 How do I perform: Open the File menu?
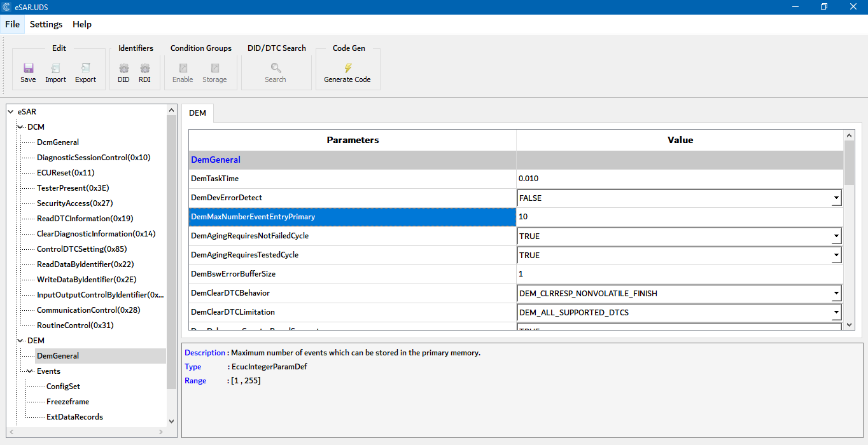pos(12,24)
